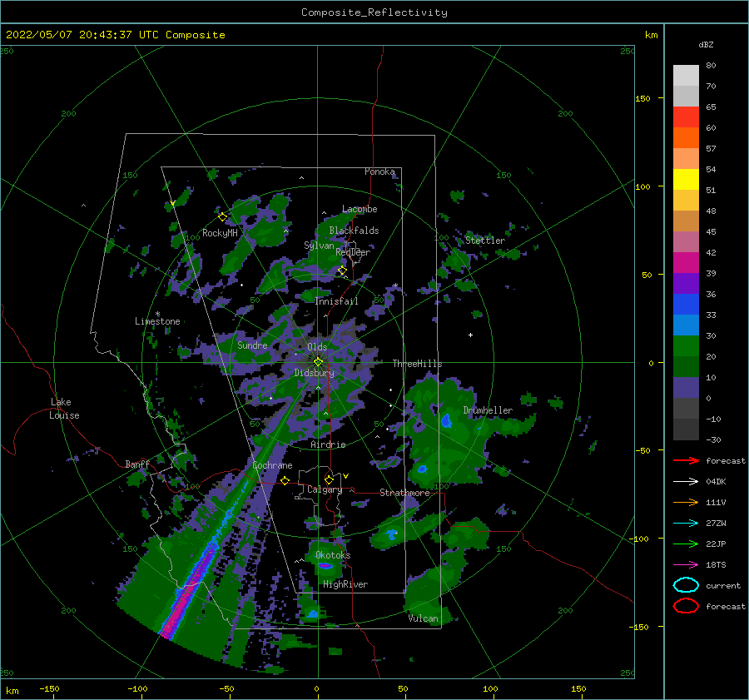Click the Lacombe city label

pyautogui.click(x=360, y=209)
